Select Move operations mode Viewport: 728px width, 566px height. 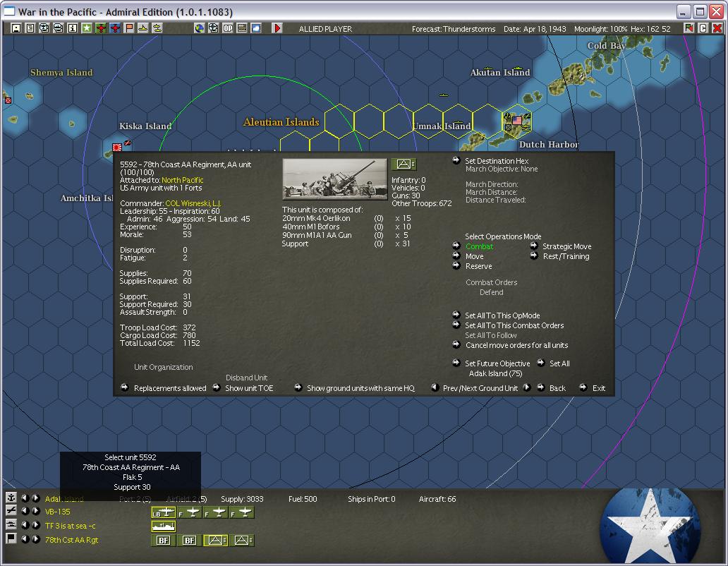(475, 256)
